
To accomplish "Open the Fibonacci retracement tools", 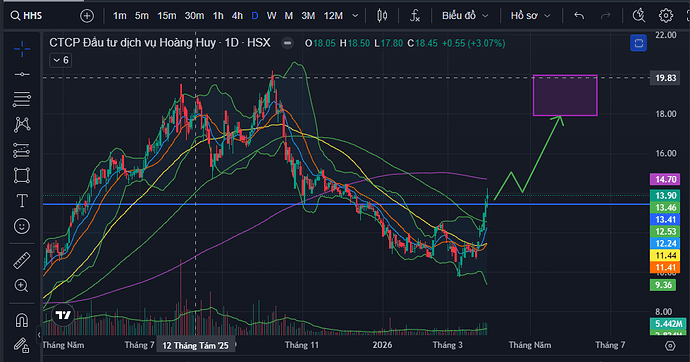I will tap(22, 99).
